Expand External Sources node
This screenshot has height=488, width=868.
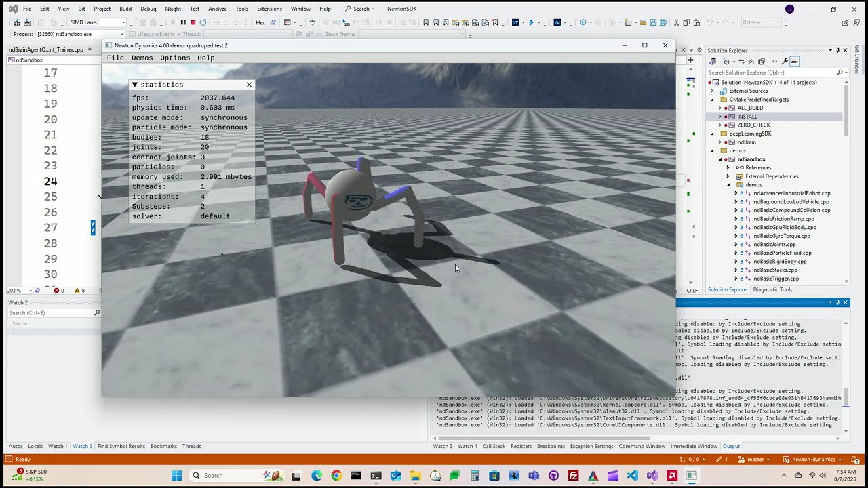(712, 91)
